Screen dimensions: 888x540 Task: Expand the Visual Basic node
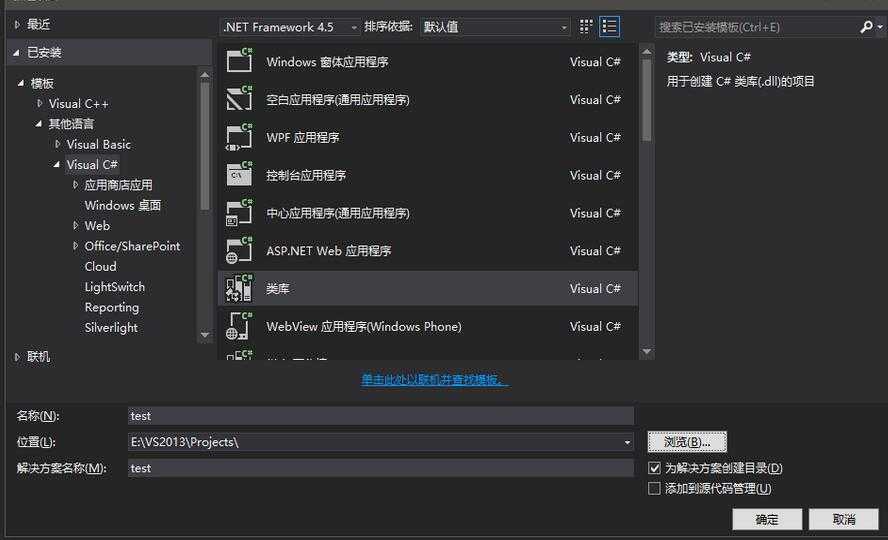pyautogui.click(x=57, y=144)
